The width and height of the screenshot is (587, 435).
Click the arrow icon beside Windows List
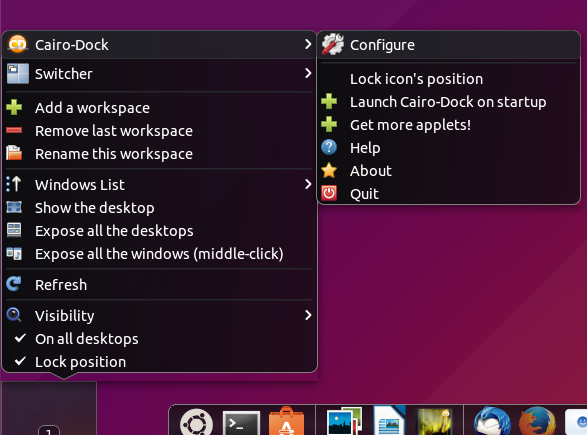14,184
